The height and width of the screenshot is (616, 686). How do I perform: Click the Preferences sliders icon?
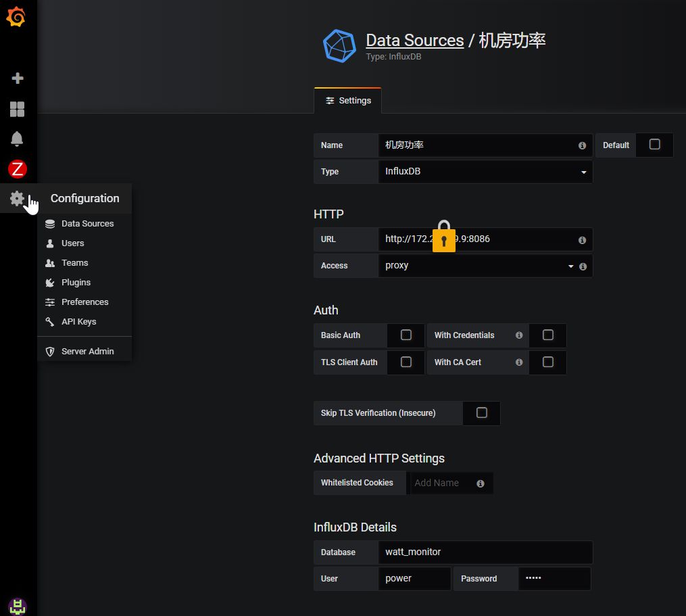click(50, 302)
